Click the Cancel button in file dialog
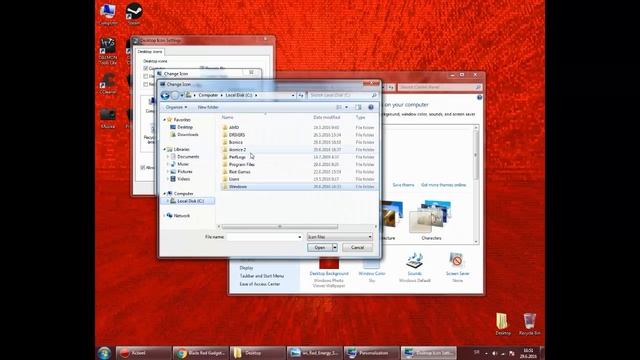Screen dimensions: 640x360 tap(357, 248)
